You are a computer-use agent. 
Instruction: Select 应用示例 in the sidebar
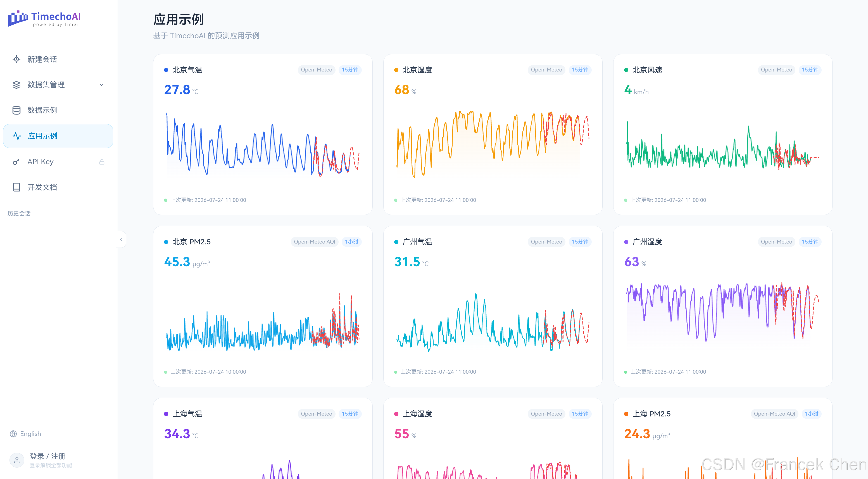tap(58, 136)
